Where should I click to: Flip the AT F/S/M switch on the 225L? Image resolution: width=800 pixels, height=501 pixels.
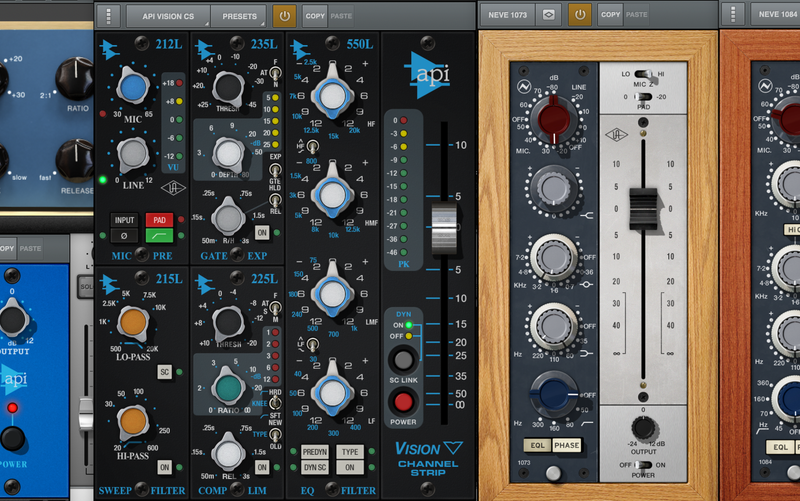click(x=275, y=308)
